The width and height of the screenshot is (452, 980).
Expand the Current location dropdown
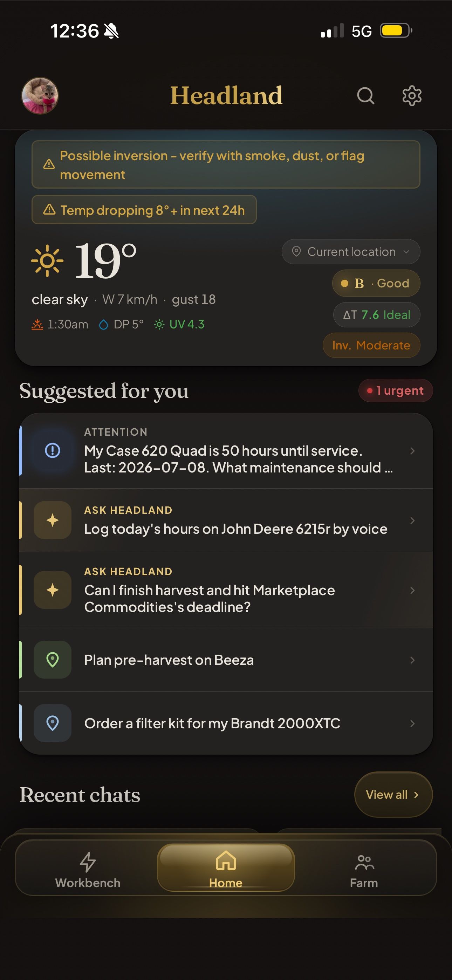(351, 251)
